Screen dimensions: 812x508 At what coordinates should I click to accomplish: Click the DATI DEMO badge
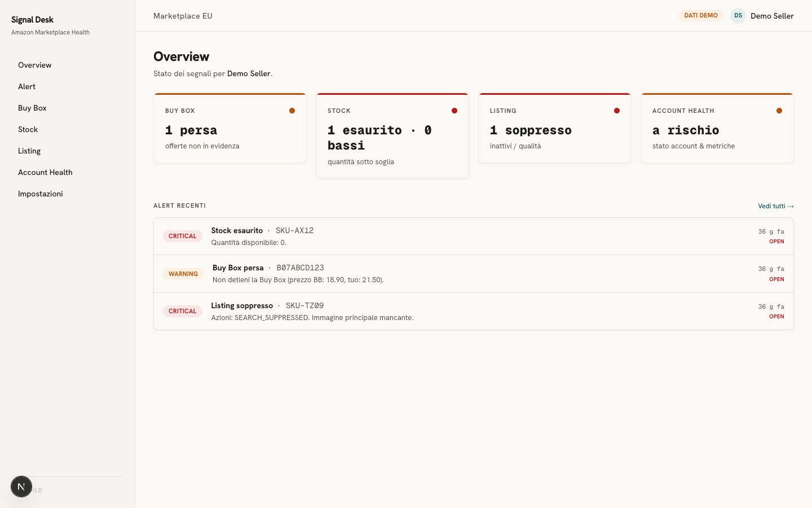701,16
